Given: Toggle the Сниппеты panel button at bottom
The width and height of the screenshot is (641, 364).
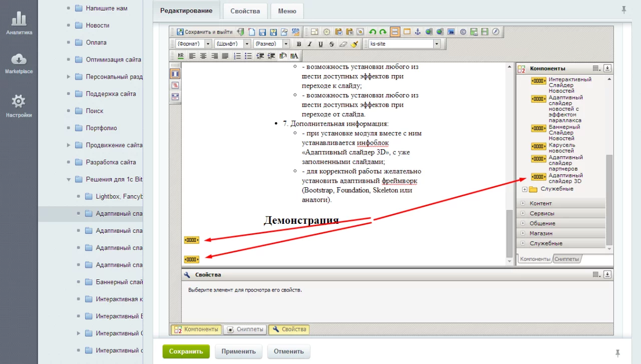Looking at the screenshot, I should (x=245, y=329).
